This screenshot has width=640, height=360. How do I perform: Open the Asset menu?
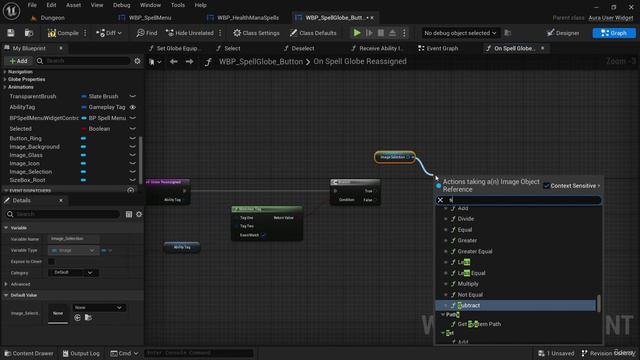[x=73, y=5]
